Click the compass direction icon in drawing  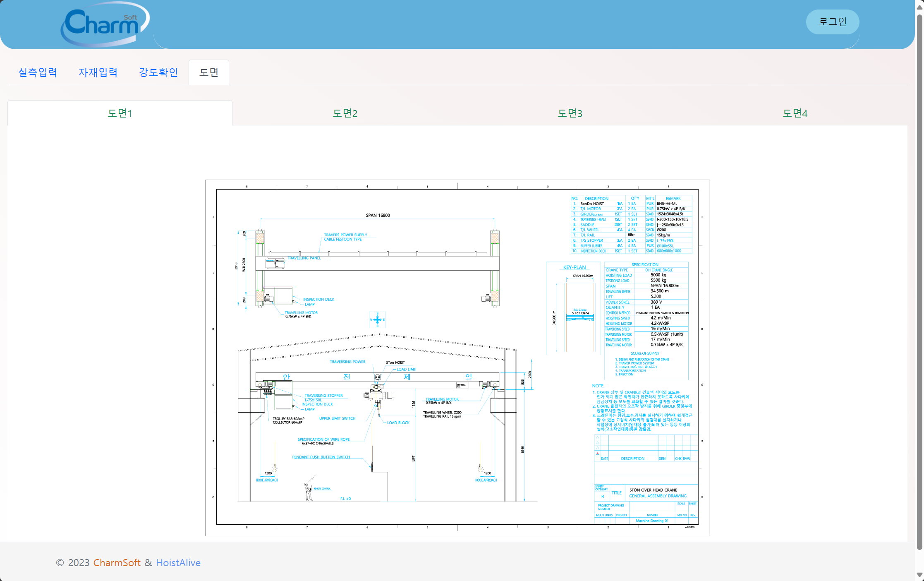(x=377, y=319)
